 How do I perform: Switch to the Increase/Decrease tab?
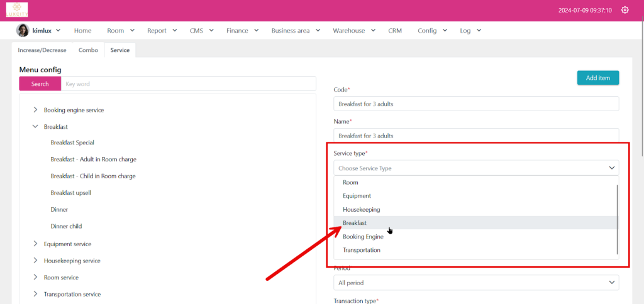coord(42,50)
